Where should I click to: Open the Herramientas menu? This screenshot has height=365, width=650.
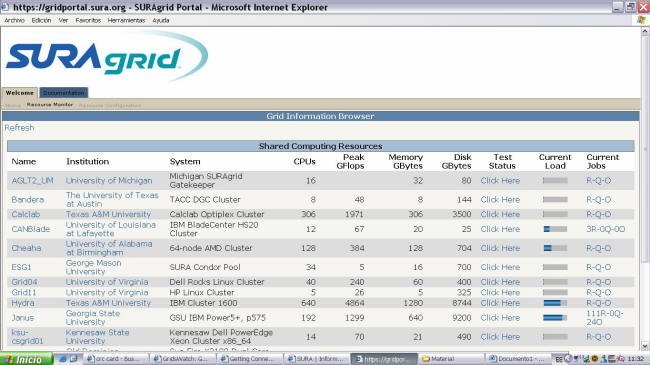pos(126,20)
